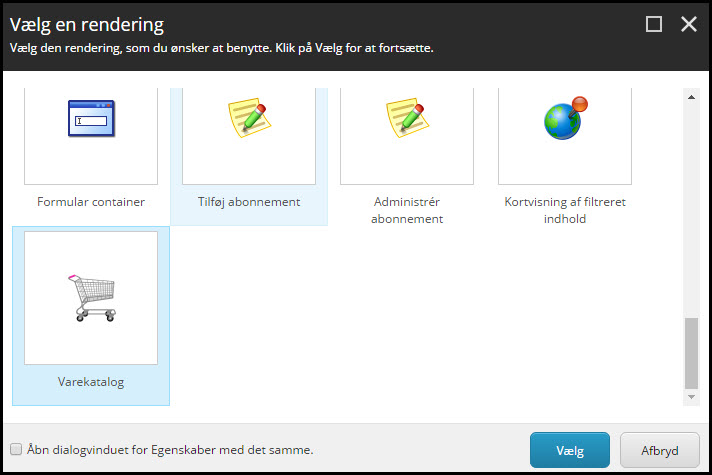Click the 'Kortvisning af filtreret indhold' label
This screenshot has width=712, height=475.
tap(565, 210)
